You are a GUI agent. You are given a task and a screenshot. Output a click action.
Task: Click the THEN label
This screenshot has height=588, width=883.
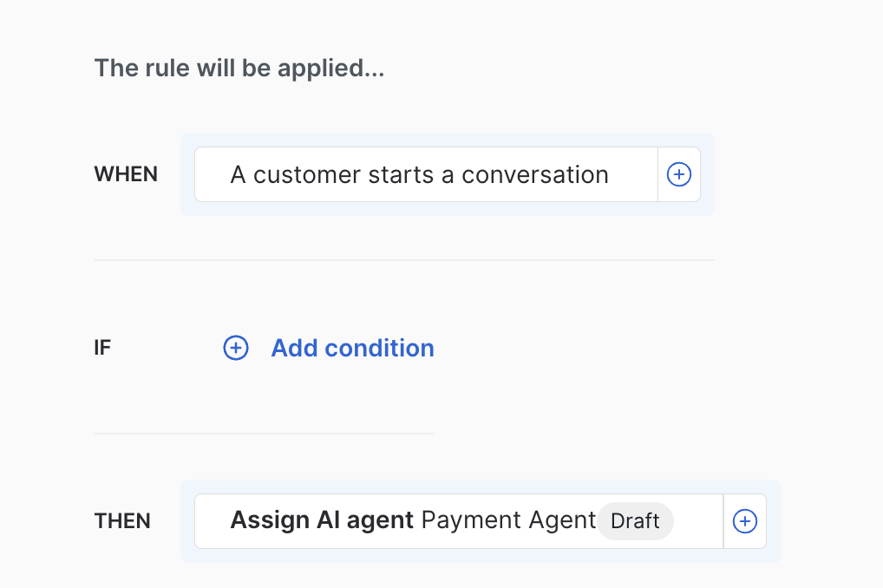[x=122, y=521]
